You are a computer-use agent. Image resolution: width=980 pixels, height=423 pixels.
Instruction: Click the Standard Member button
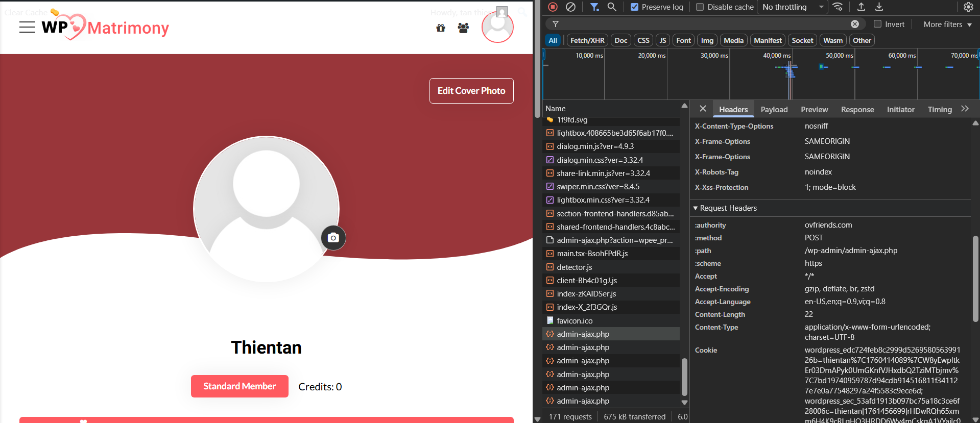point(240,386)
